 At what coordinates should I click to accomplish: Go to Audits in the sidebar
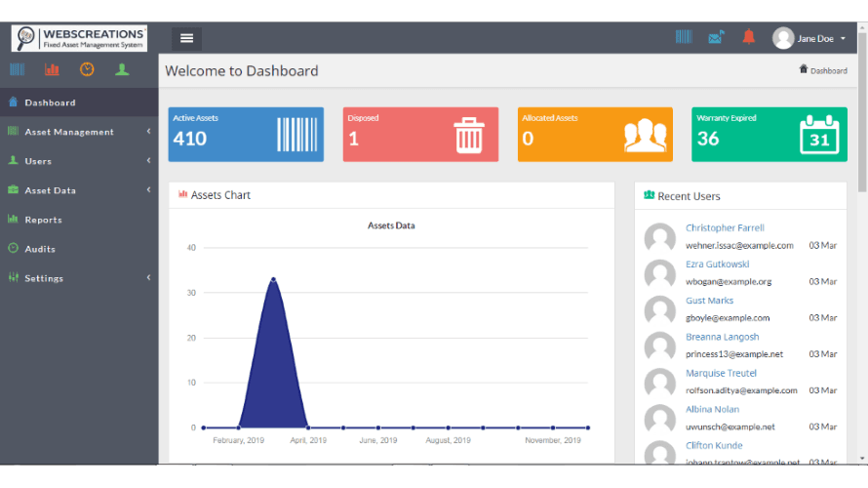(40, 249)
